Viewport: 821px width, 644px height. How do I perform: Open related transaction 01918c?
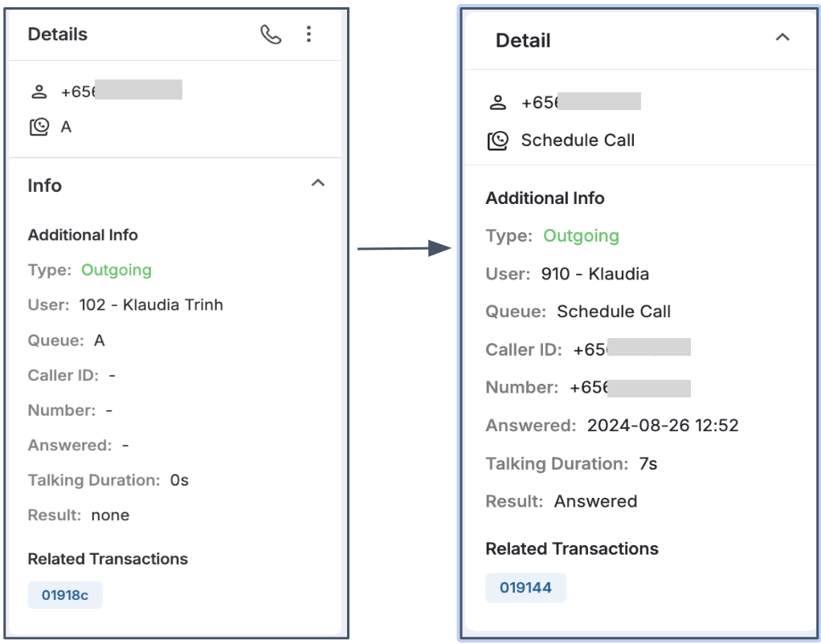click(x=65, y=595)
